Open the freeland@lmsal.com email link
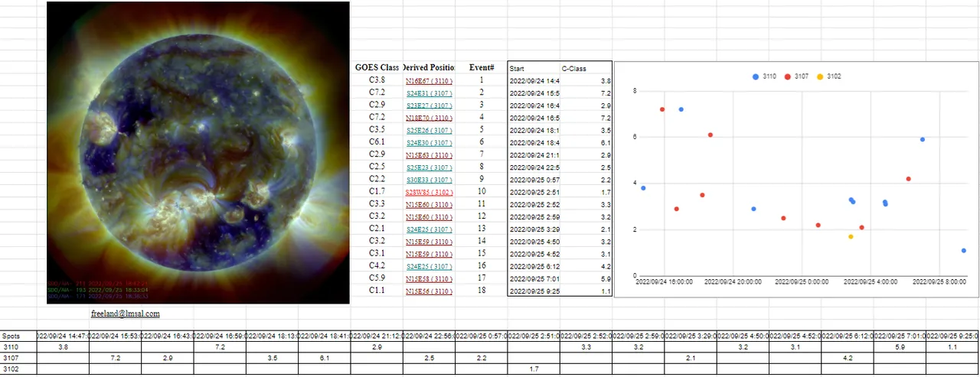Screen dimensions: 980x377 [x=125, y=314]
